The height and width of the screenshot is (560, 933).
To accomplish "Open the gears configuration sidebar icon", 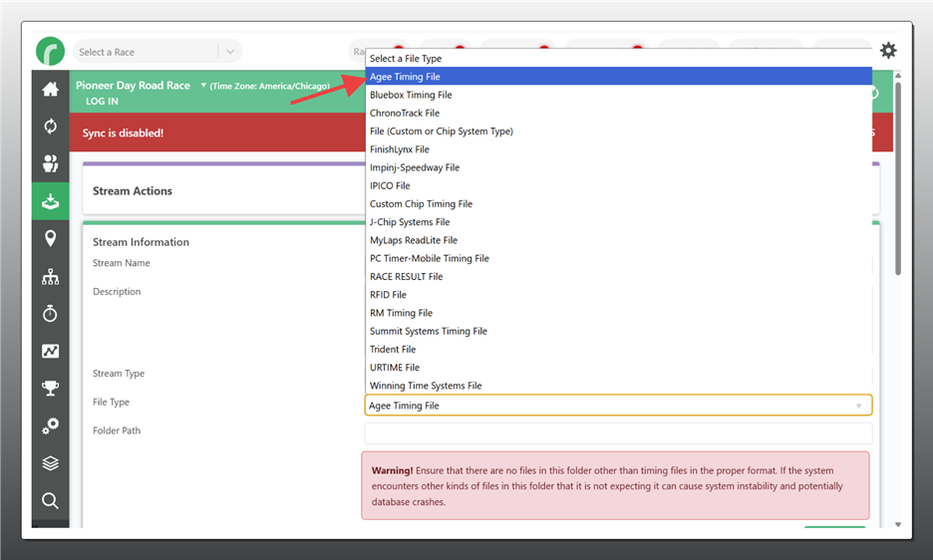I will pyautogui.click(x=51, y=425).
